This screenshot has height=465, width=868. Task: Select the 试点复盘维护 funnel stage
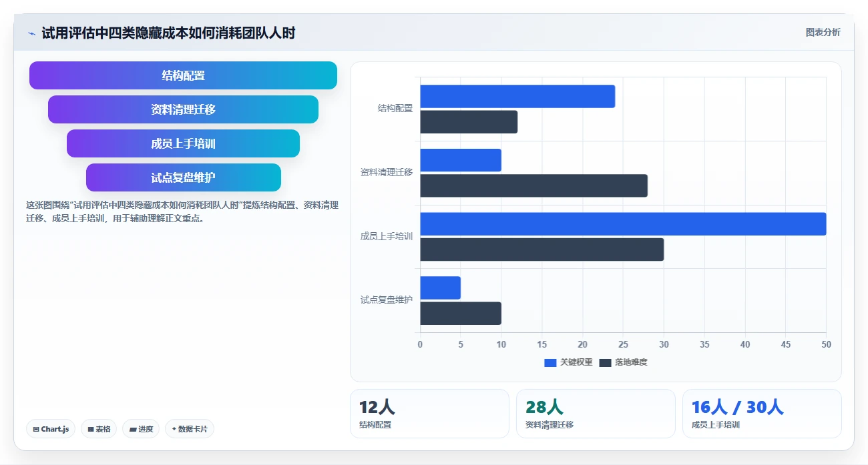[x=183, y=177]
